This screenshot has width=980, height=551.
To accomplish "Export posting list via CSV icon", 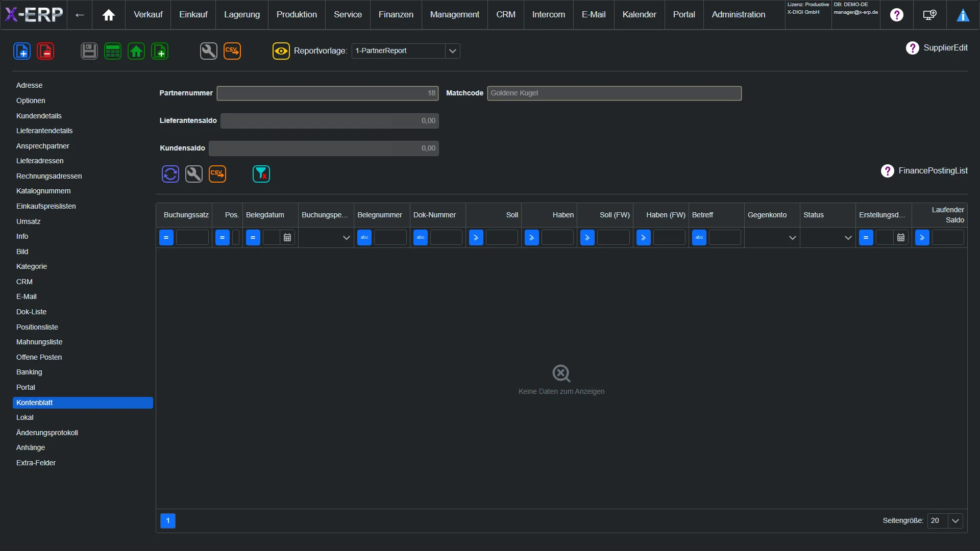I will coord(217,174).
